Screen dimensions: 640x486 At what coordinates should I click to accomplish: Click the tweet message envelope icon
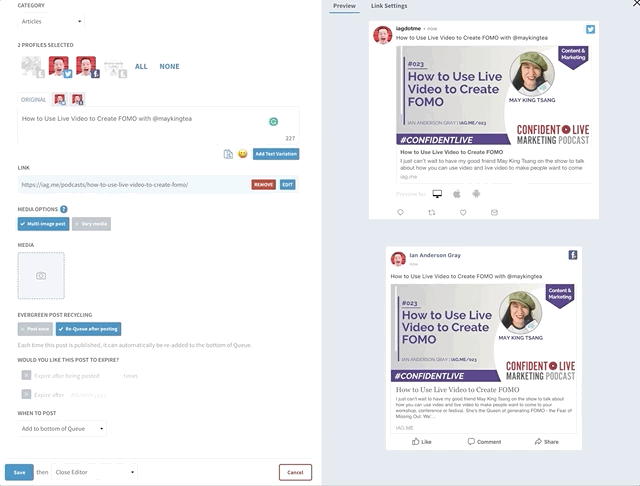pos(494,212)
